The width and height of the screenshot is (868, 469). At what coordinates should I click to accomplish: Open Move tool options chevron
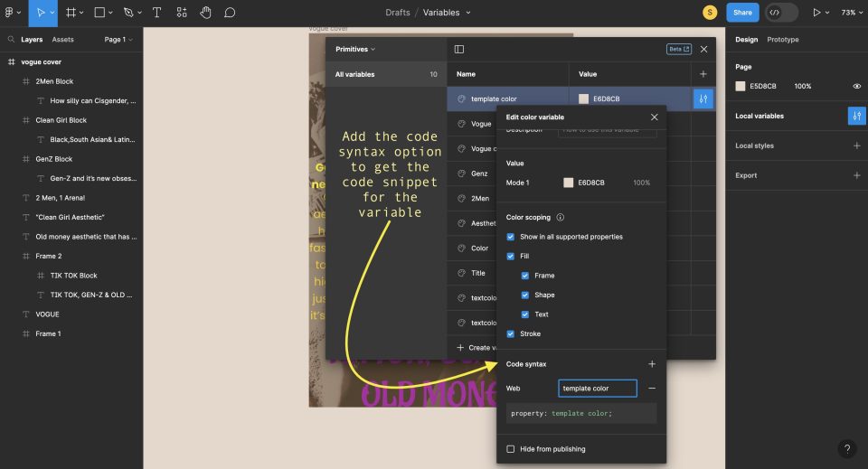[52, 12]
